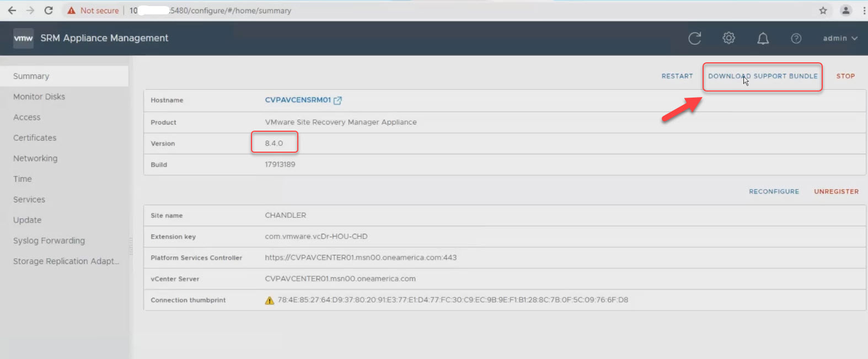Click the Hostname row label

(167, 100)
